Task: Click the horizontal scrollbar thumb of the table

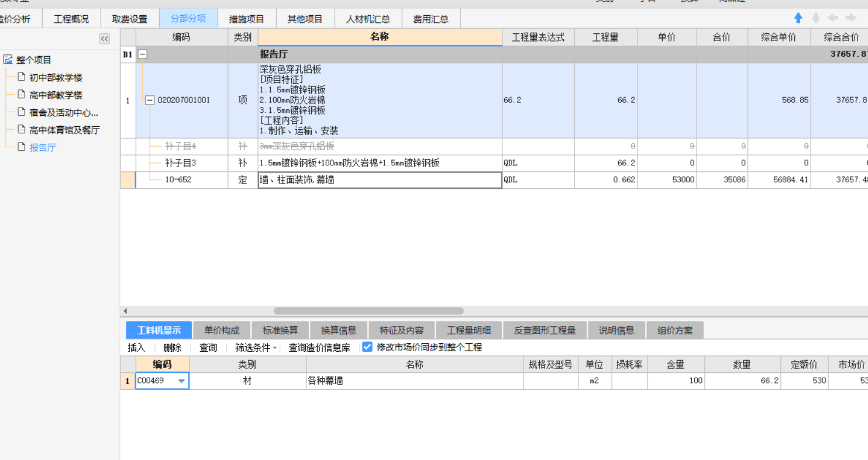Action: pyautogui.click(x=368, y=311)
